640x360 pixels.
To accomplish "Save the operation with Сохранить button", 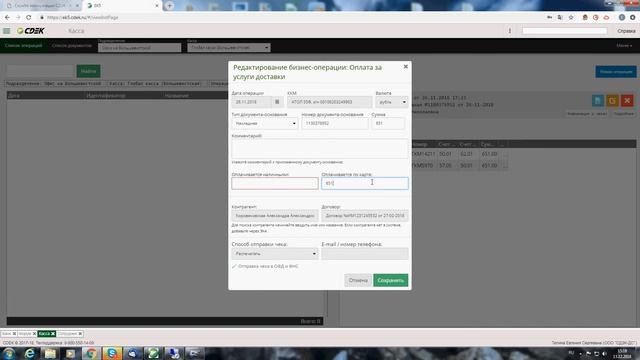I will pyautogui.click(x=390, y=280).
